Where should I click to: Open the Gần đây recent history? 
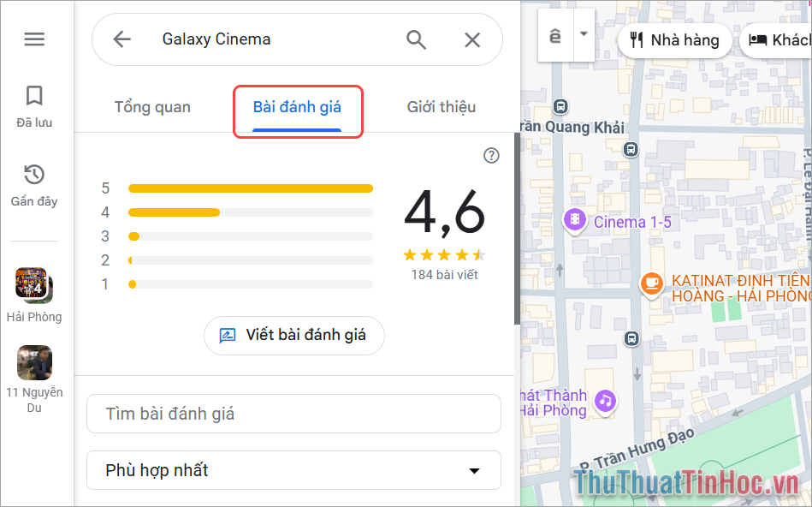pyautogui.click(x=34, y=186)
